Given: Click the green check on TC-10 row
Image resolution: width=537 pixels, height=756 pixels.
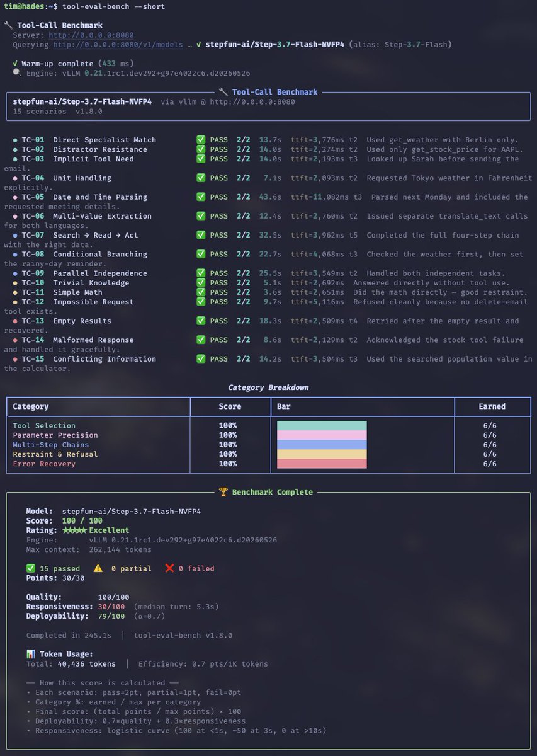Looking at the screenshot, I should point(201,283).
